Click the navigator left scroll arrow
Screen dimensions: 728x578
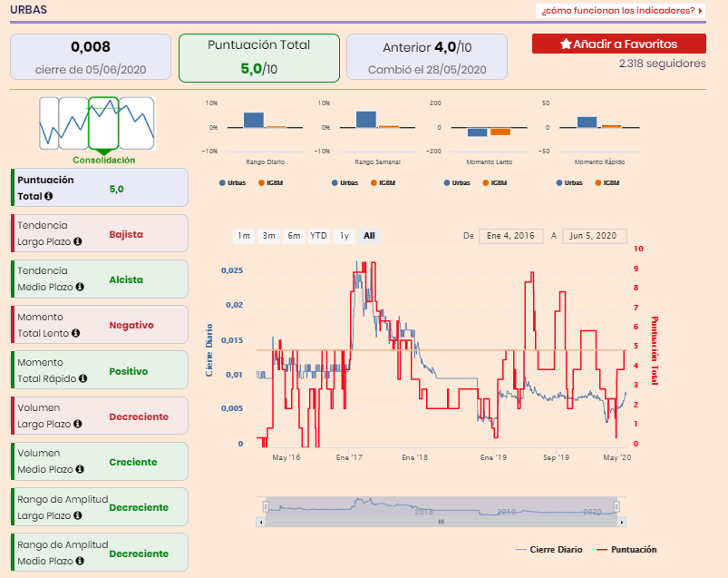click(261, 523)
